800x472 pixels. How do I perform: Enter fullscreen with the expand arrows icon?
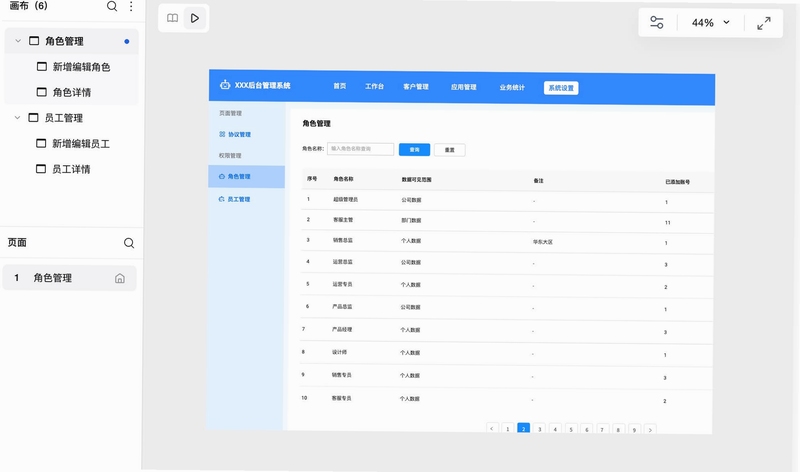(x=764, y=23)
